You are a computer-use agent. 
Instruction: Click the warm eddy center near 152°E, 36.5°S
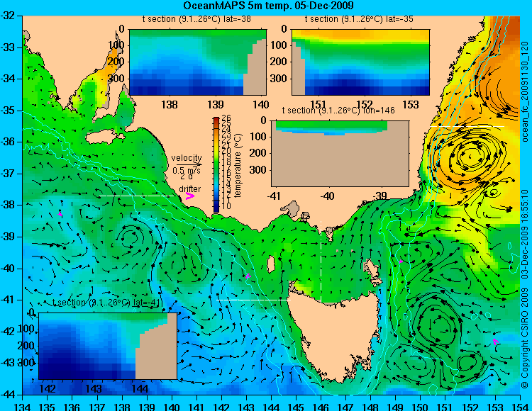470,157
